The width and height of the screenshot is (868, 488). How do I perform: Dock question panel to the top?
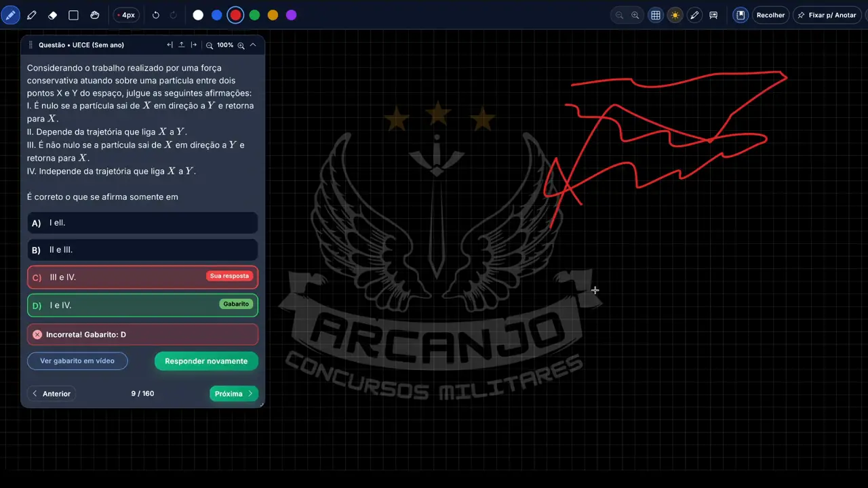pos(182,45)
